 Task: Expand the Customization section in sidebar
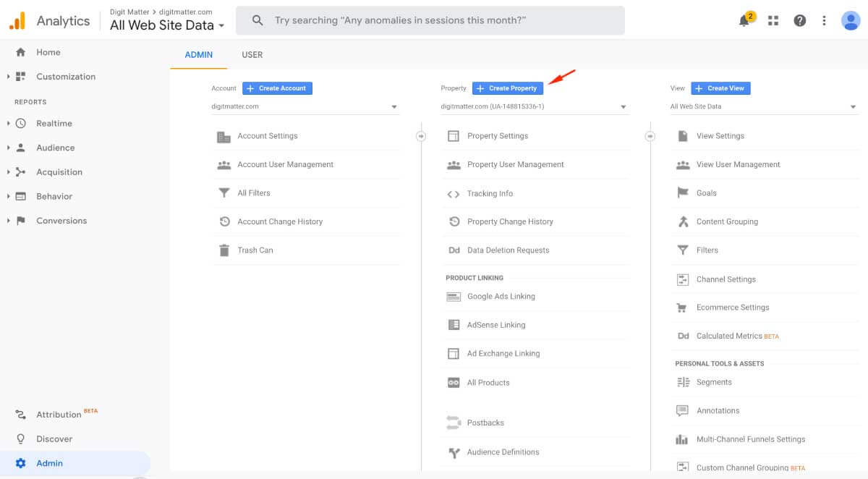pos(65,76)
